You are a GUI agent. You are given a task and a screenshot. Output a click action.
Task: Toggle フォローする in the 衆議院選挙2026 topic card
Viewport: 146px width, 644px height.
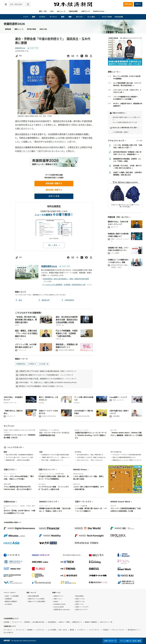64,266
